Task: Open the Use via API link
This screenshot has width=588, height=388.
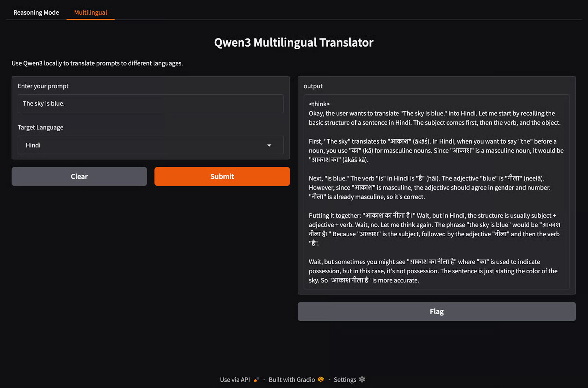Action: tap(240, 380)
